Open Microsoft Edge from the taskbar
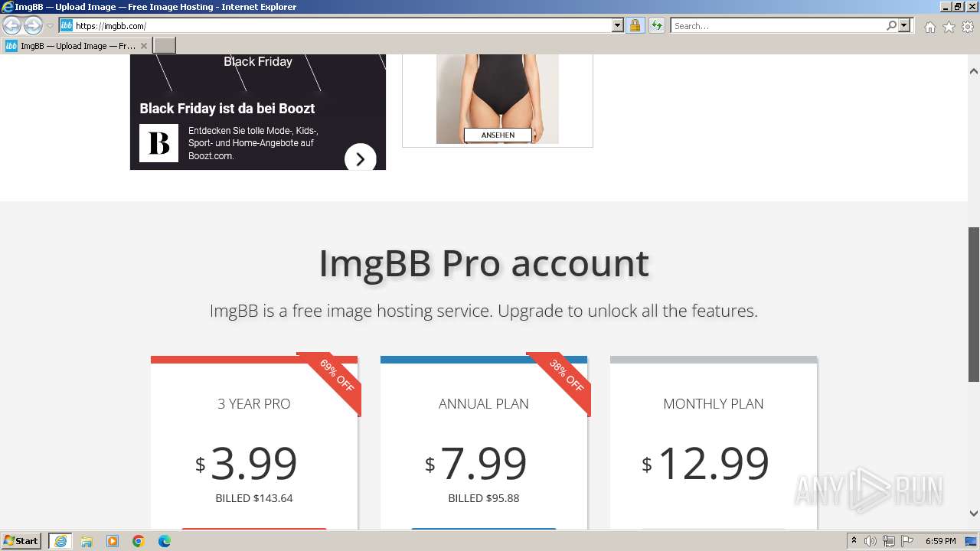Image resolution: width=980 pixels, height=551 pixels. click(165, 541)
